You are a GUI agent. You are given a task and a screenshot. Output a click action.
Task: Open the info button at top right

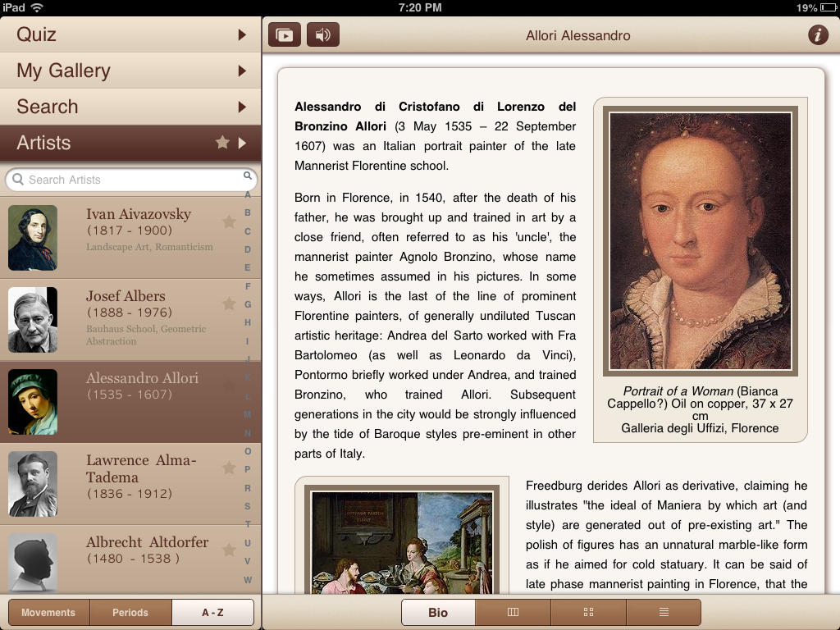(817, 35)
